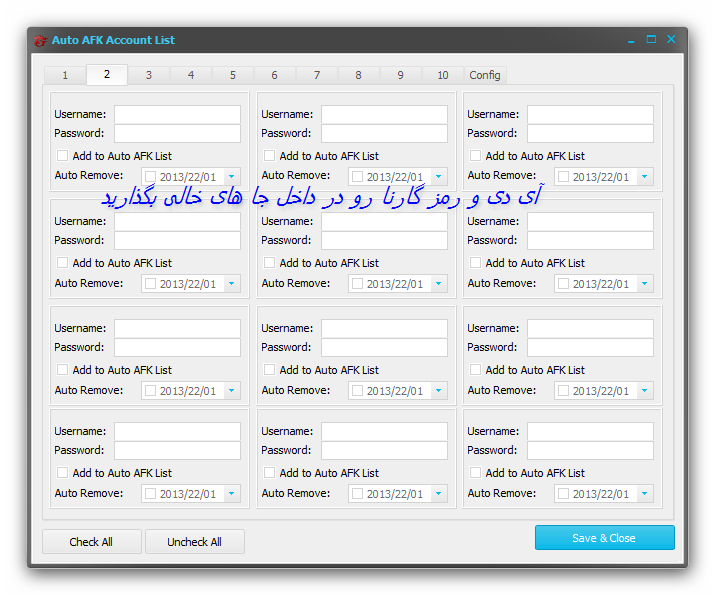Open tab 3
Viewport: 715px width, 595px height.
149,75
